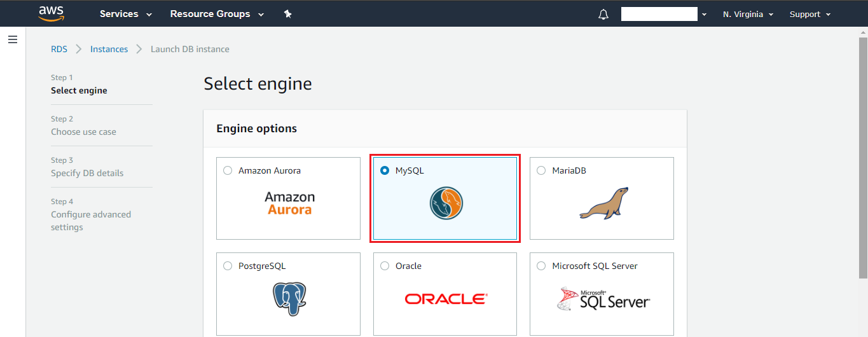Navigate to Instances breadcrumb link
This screenshot has width=868, height=337.
tap(109, 49)
